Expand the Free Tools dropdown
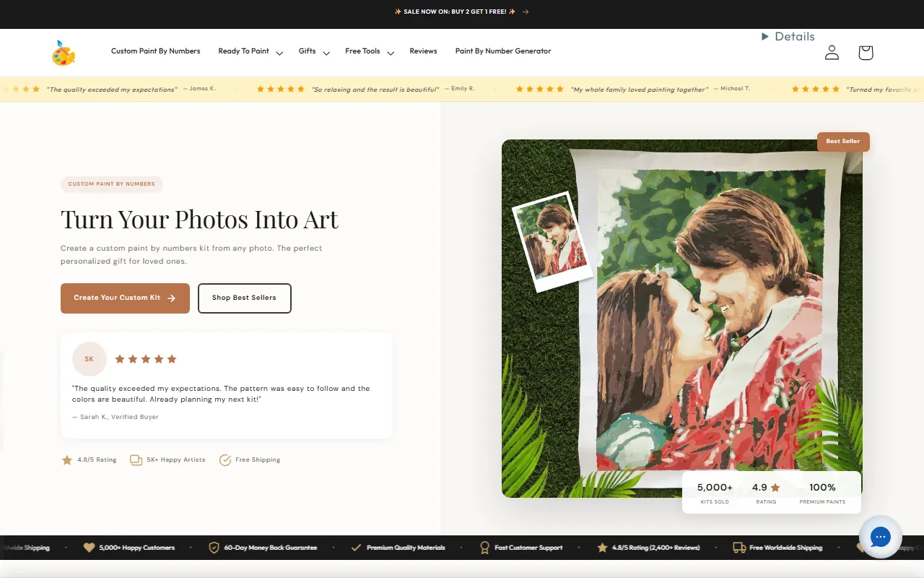This screenshot has height=578, width=924. tap(391, 53)
